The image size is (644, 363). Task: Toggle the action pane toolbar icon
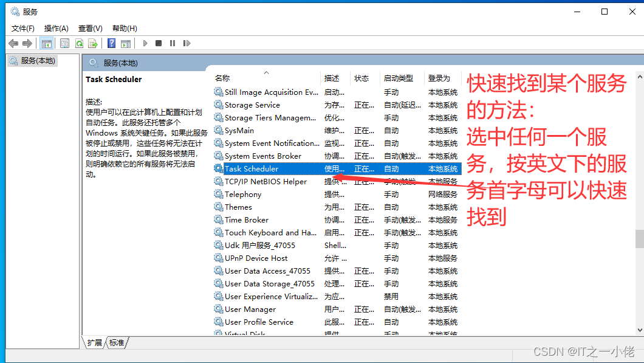pyautogui.click(x=126, y=43)
